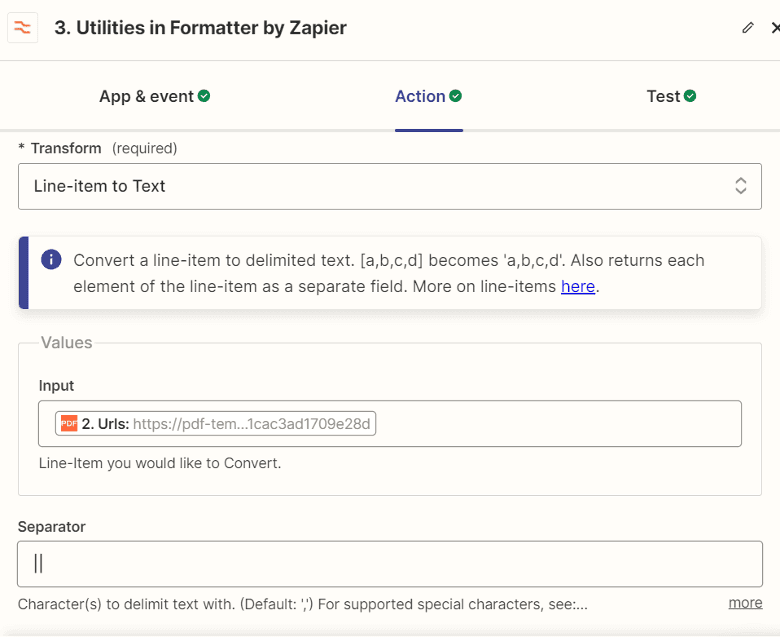
Task: Click green checkmark next to Test
Action: [x=690, y=96]
